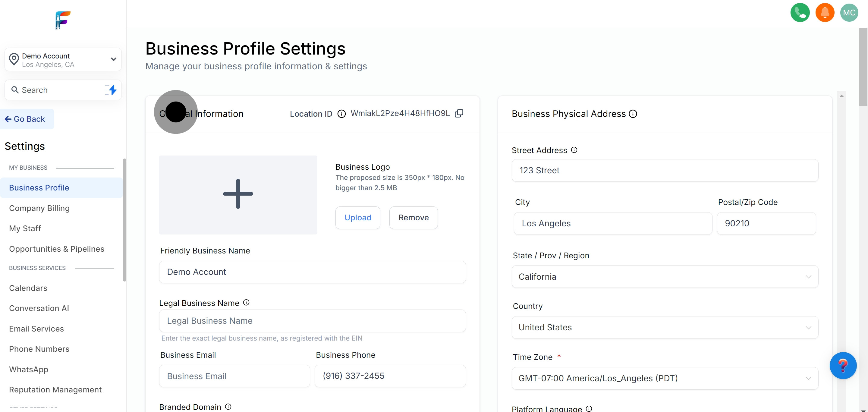Click the green phone dialer icon
The image size is (868, 412).
click(800, 13)
